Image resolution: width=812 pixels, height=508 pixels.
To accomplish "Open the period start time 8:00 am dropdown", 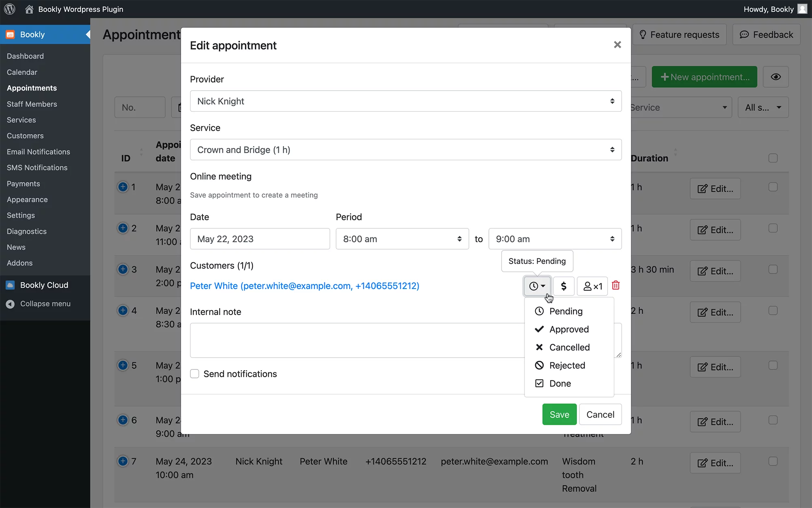I will [402, 239].
